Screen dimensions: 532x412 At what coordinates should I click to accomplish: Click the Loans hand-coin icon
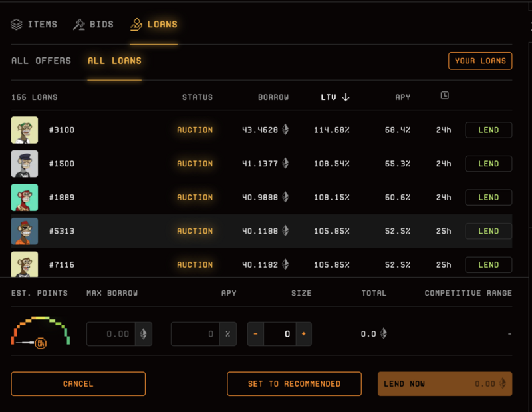point(136,25)
